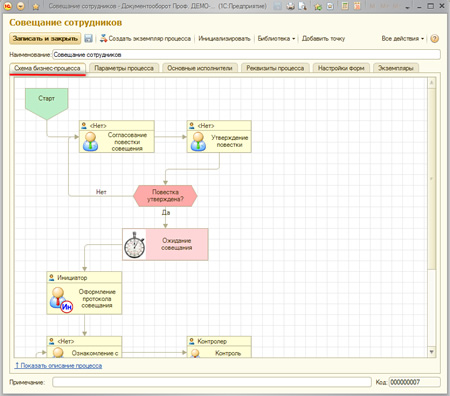Viewport: 450px width, 396px height.
Task: Click small user icon in Ознакомление node header
Action: tap(52, 341)
